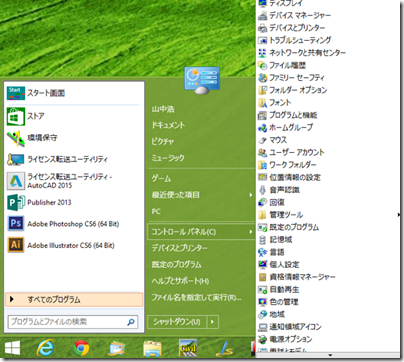Viewport: 404px width, 362px height.
Task: Launch the ストア app icon
Action: click(x=16, y=116)
